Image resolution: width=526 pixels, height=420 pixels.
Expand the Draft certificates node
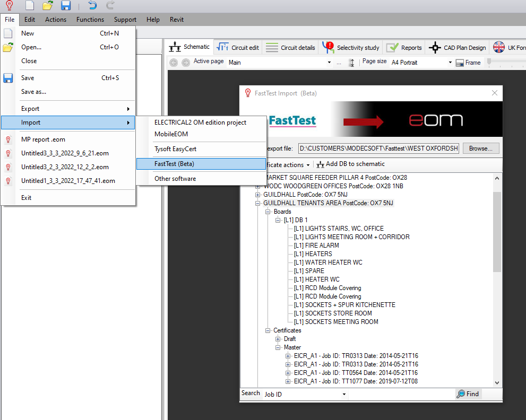278,339
